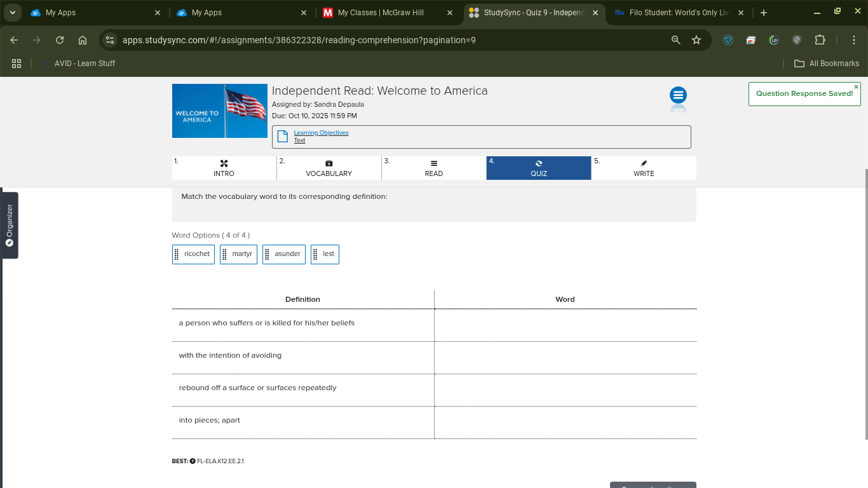
Task: Select the asunder word option
Action: pos(284,254)
